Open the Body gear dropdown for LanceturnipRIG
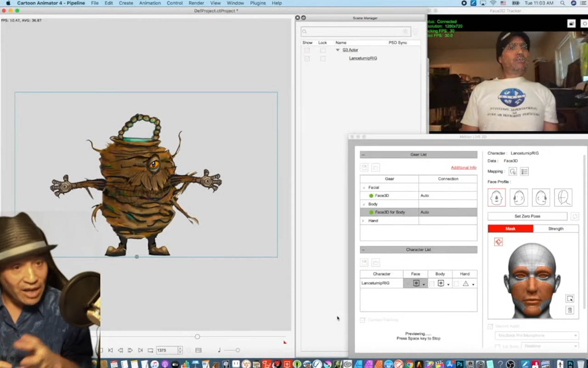The image size is (588, 368). [448, 284]
